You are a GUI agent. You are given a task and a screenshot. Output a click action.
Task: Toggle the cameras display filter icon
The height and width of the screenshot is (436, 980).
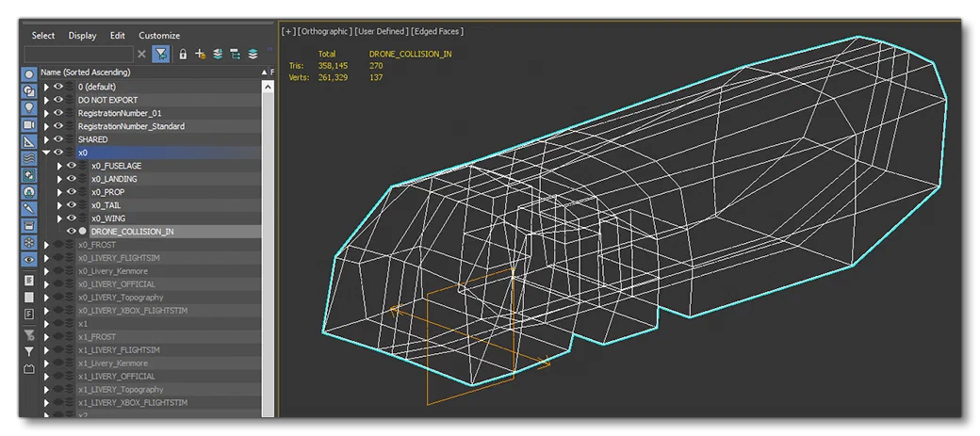tap(29, 125)
